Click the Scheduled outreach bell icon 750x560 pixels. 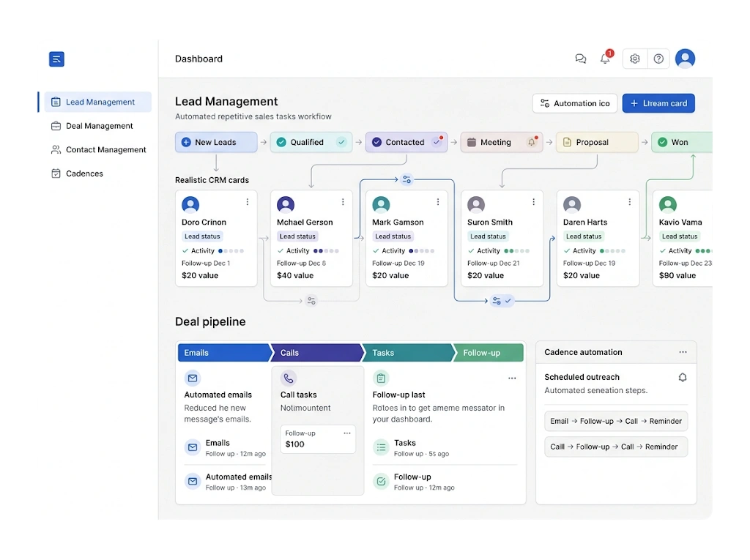click(x=683, y=377)
